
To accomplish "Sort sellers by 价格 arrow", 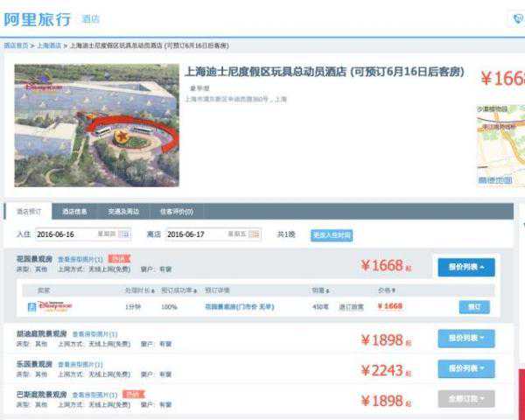I will click(x=394, y=290).
